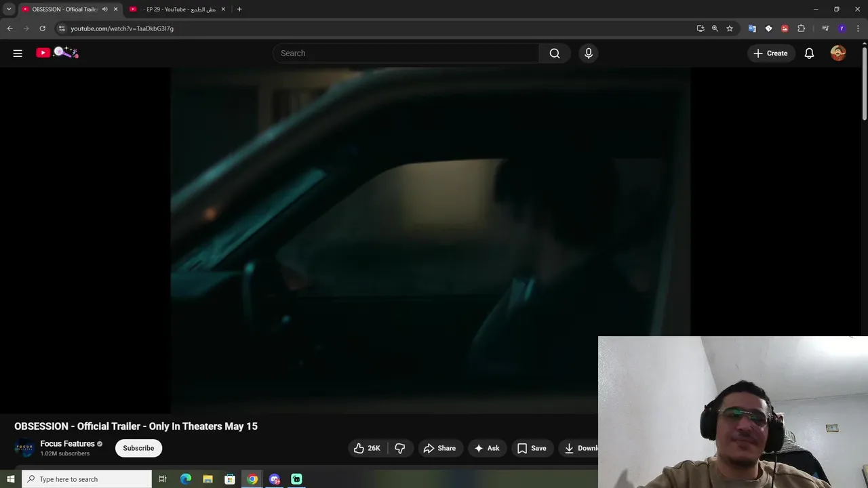
Task: Launch Microsoft Edge from taskbar
Action: tap(186, 479)
